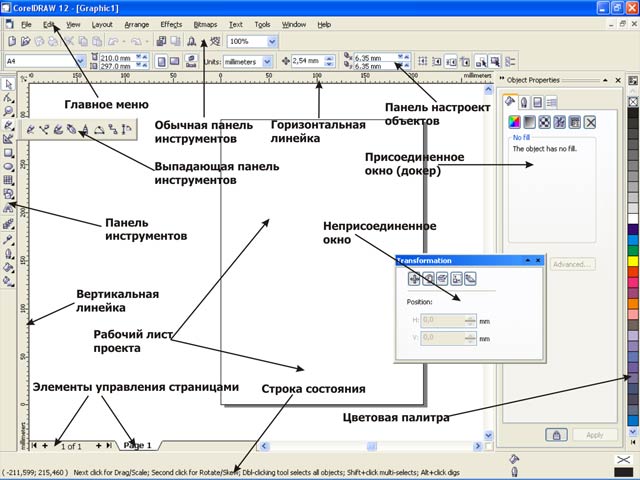Viewport: 640px width, 480px height.
Task: Roll up the Transformation window
Action: click(x=528, y=260)
